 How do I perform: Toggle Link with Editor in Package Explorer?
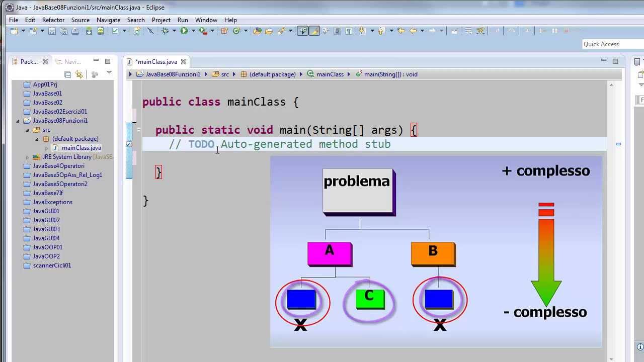pyautogui.click(x=79, y=74)
